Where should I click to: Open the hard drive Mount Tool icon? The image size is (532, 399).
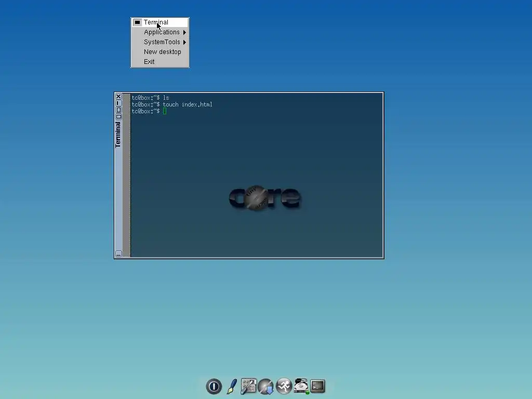click(x=301, y=386)
